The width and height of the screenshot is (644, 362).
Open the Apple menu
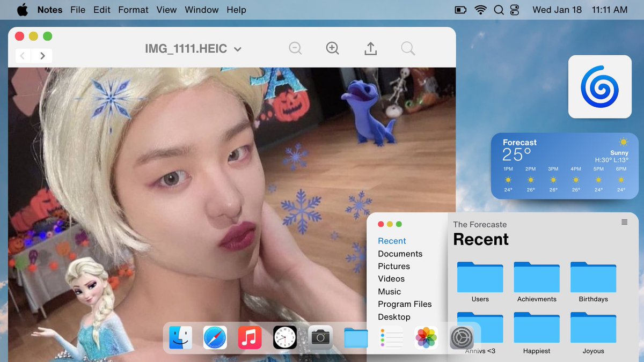tap(23, 10)
